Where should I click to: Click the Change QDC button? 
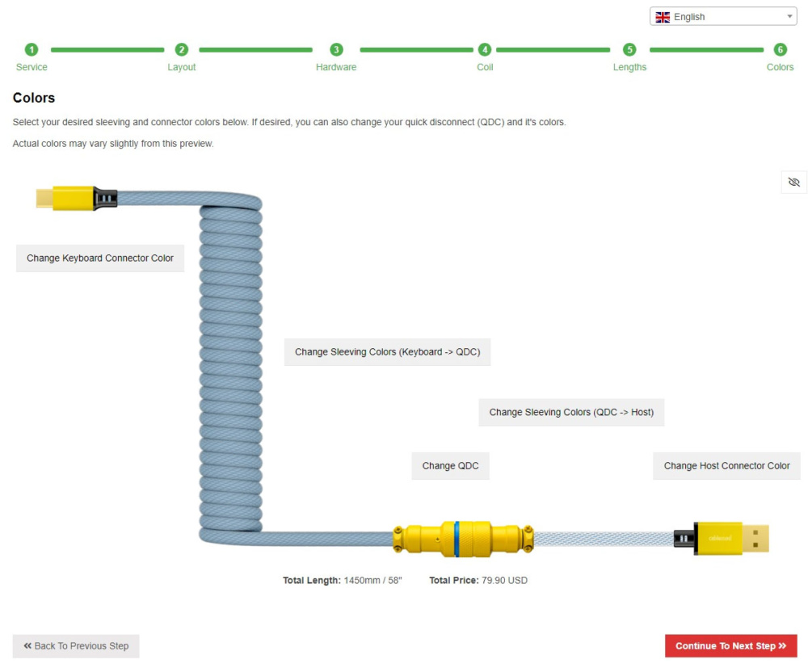point(450,466)
